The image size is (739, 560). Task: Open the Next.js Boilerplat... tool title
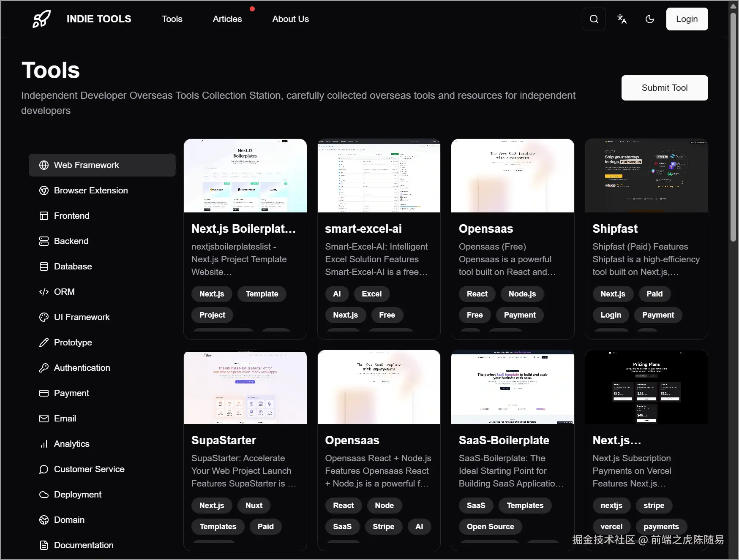click(x=244, y=228)
